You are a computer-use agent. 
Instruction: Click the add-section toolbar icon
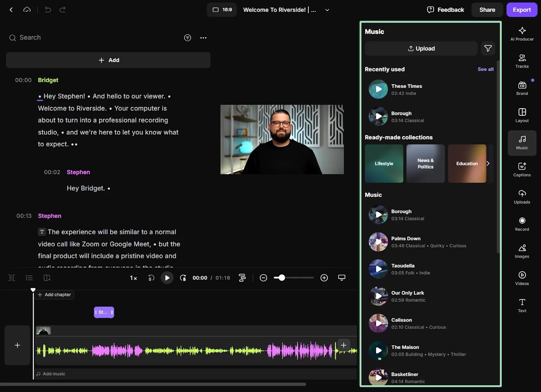pyautogui.click(x=47, y=278)
